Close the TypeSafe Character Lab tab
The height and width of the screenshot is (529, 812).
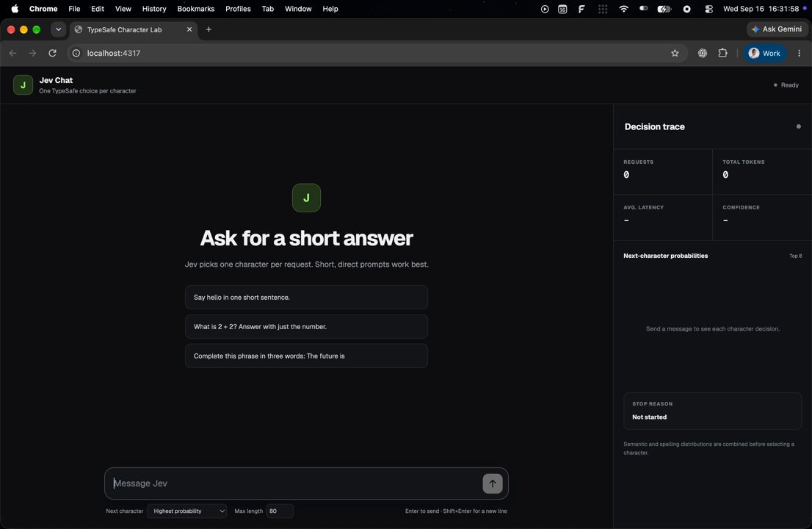coord(189,29)
